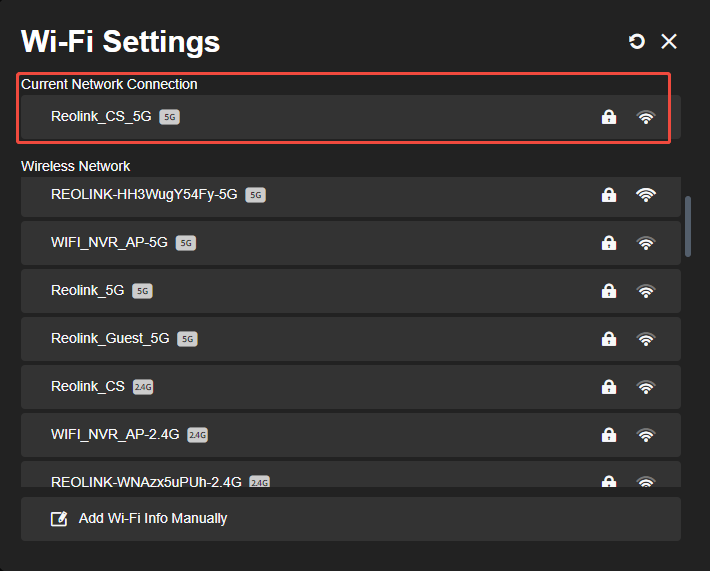The image size is (710, 571).
Task: Click the 5G badge beside Reolink_CS_5G
Action: click(x=169, y=117)
